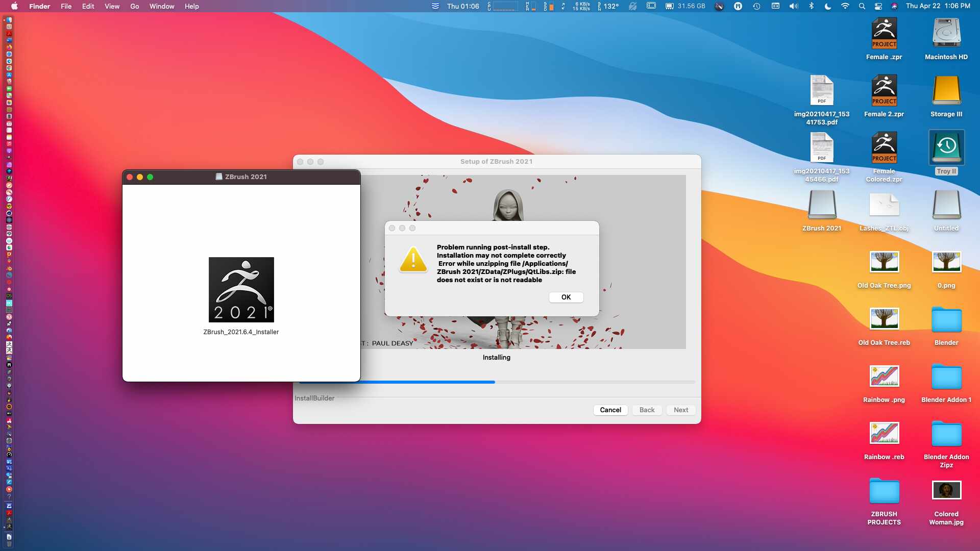Open Time Machine menu bar icon
Screen dimensions: 980x551
[756, 6]
